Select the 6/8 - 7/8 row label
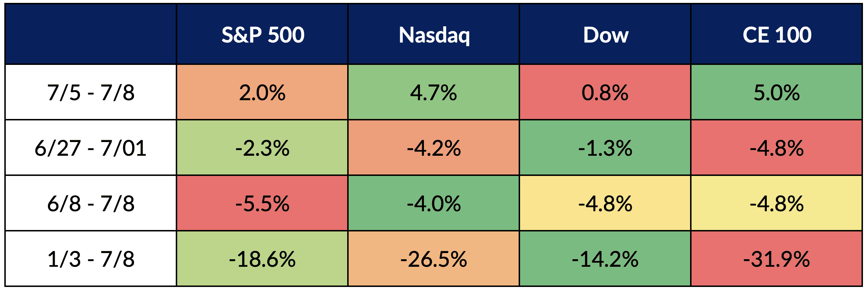 point(91,203)
